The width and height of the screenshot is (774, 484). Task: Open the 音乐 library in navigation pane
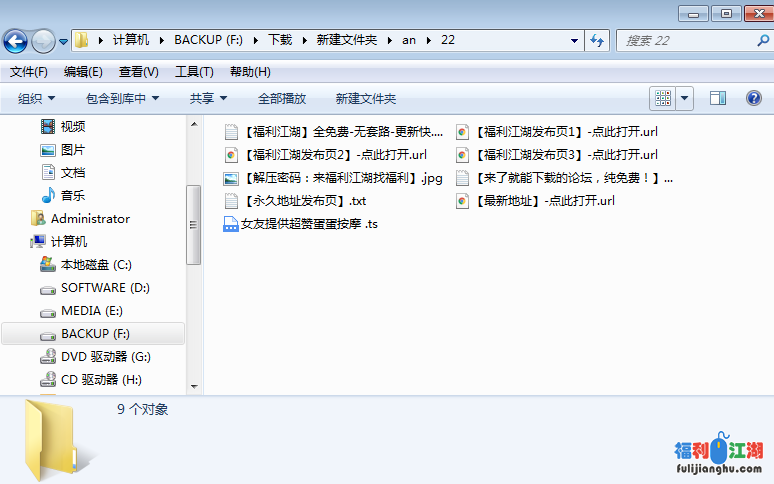(72, 195)
